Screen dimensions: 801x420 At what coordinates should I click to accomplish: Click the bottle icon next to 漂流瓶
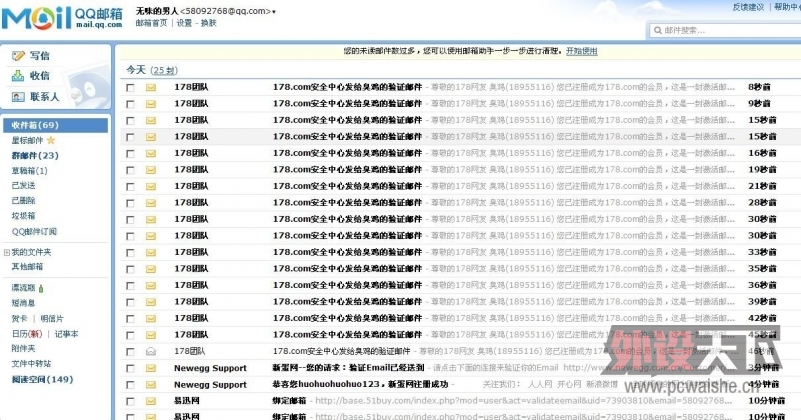(41, 289)
